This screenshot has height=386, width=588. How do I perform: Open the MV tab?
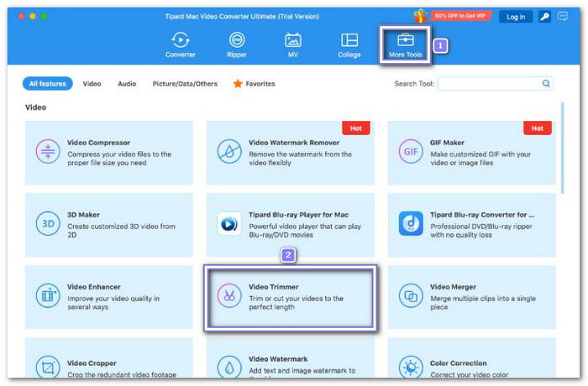coord(293,45)
